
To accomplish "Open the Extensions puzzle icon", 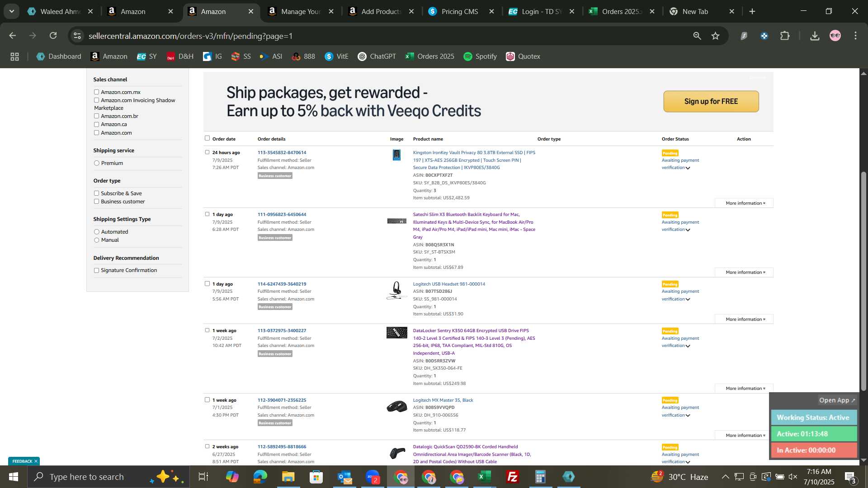I will pyautogui.click(x=785, y=36).
